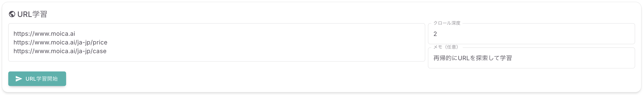The image size is (644, 95).
Task: Click blank card area right of start button
Action: (x=350, y=79)
